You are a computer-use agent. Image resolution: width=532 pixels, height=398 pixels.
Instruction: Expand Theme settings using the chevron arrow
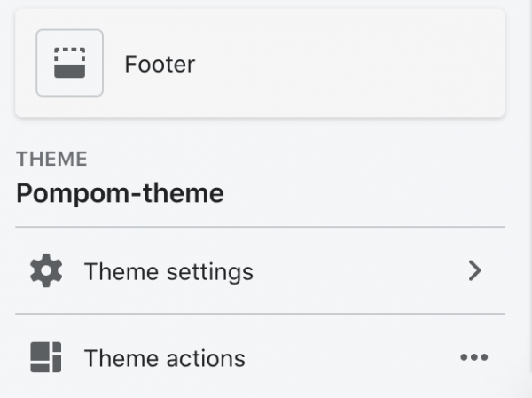[x=474, y=270]
